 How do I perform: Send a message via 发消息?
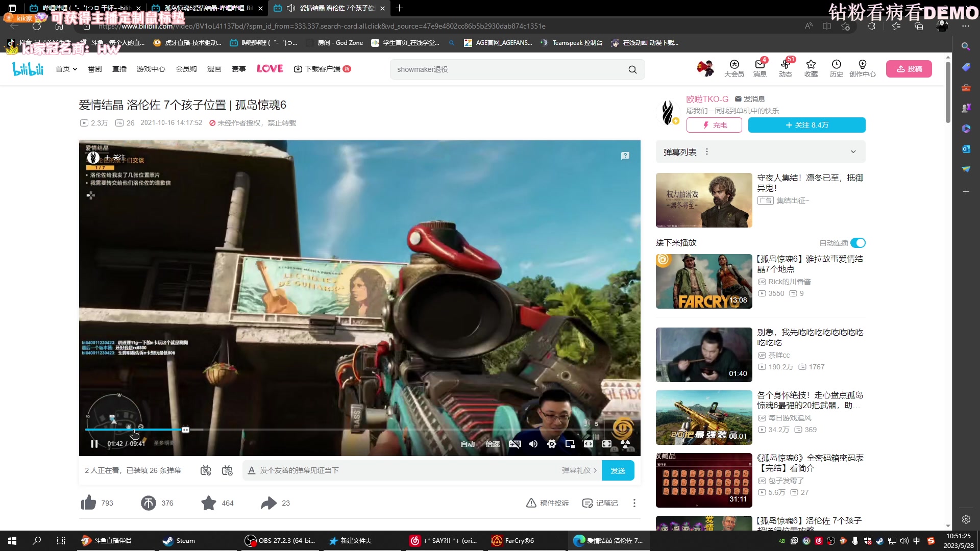(x=750, y=99)
